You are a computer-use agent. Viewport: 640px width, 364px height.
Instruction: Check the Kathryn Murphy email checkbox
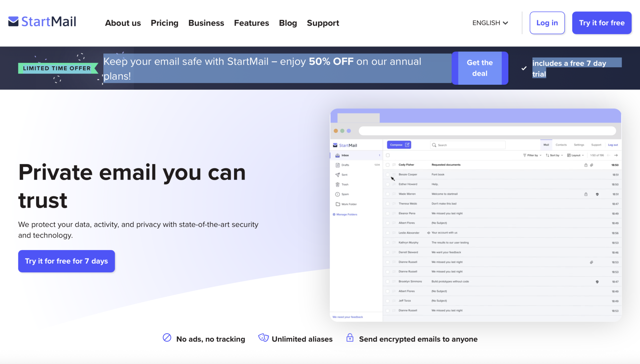click(x=388, y=243)
